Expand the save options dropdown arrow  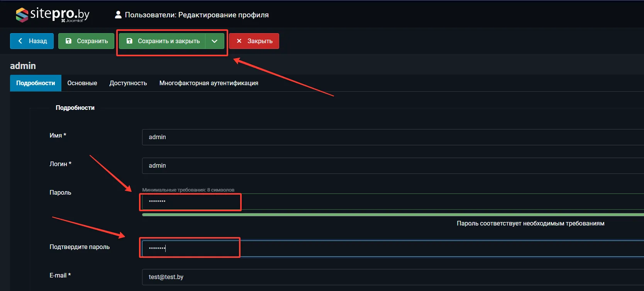click(215, 41)
